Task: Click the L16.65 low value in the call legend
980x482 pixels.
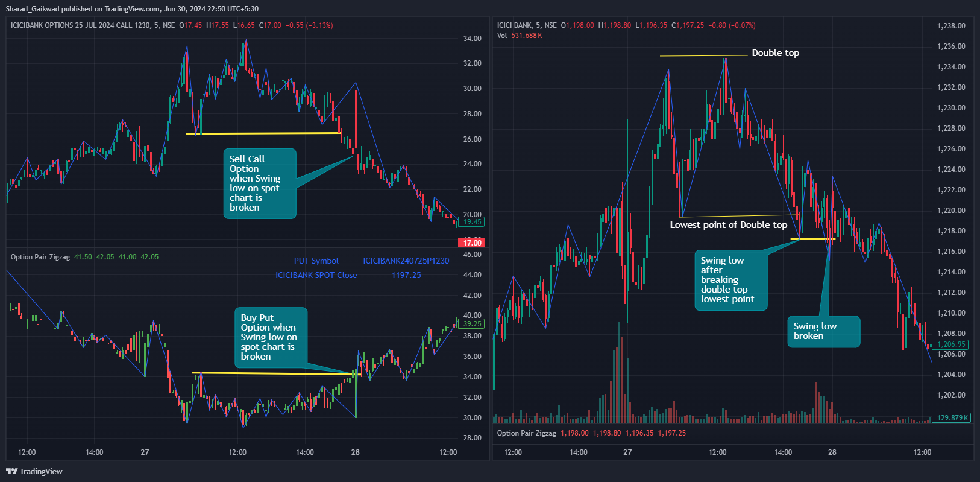Action: click(244, 25)
